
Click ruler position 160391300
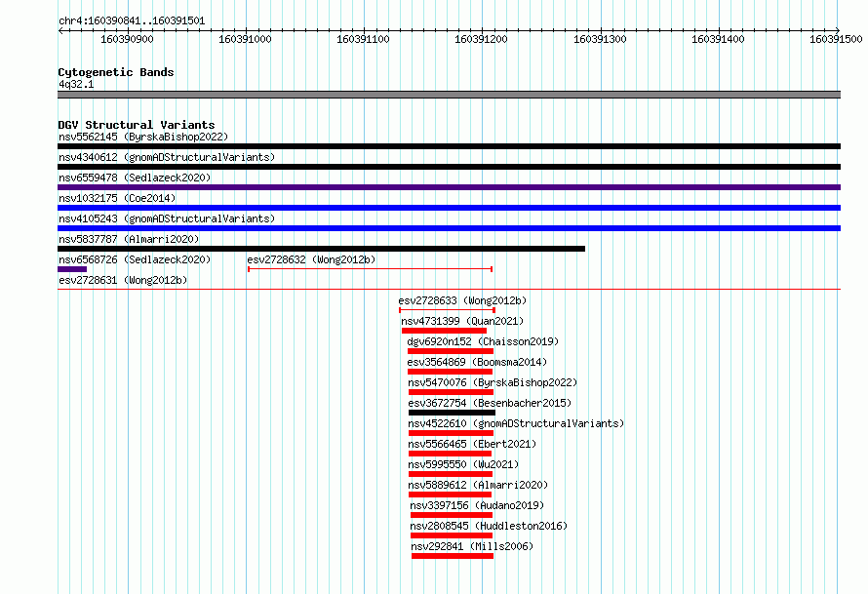click(x=600, y=39)
